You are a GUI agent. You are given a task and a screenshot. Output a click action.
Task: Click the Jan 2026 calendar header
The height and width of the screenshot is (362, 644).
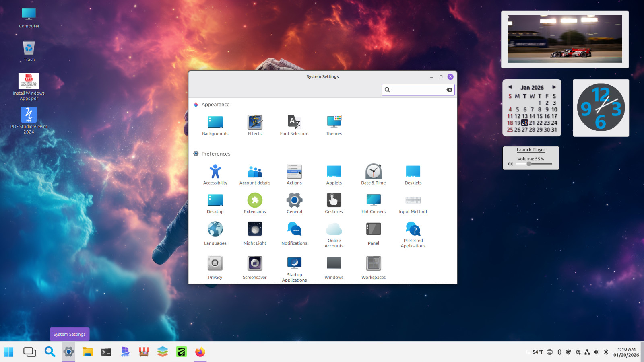click(x=532, y=87)
